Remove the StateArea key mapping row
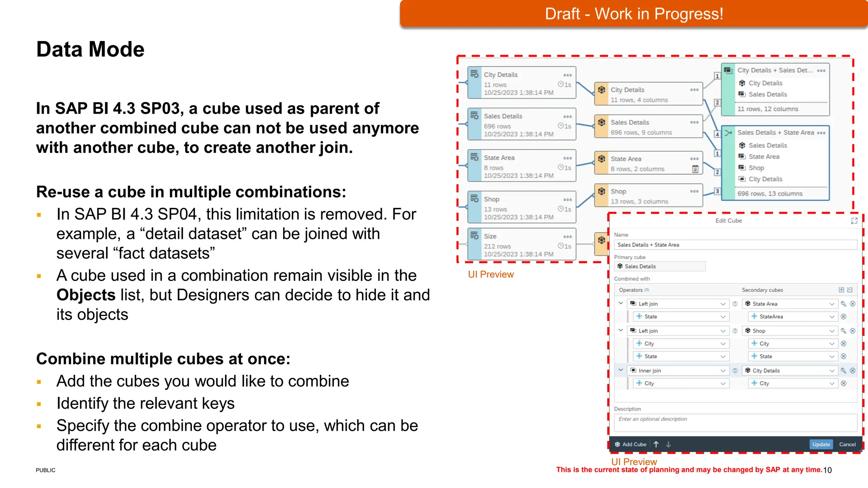868x488 pixels. pos(844,316)
